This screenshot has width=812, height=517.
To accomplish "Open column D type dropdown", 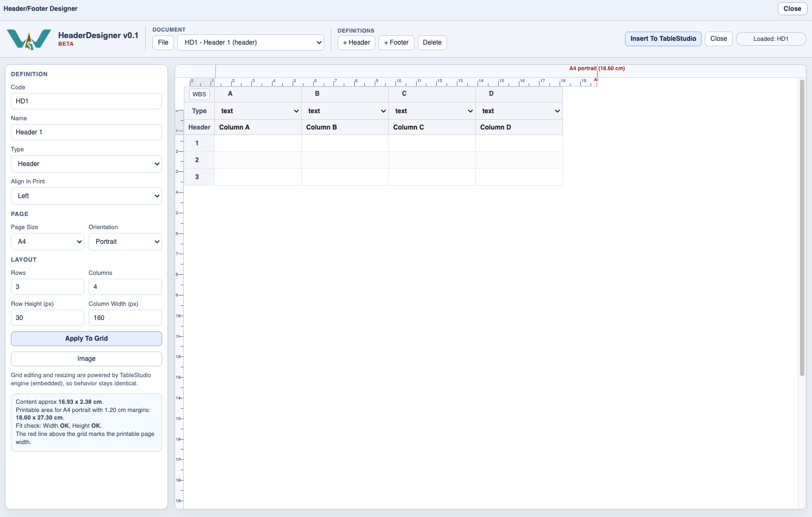I will [520, 111].
